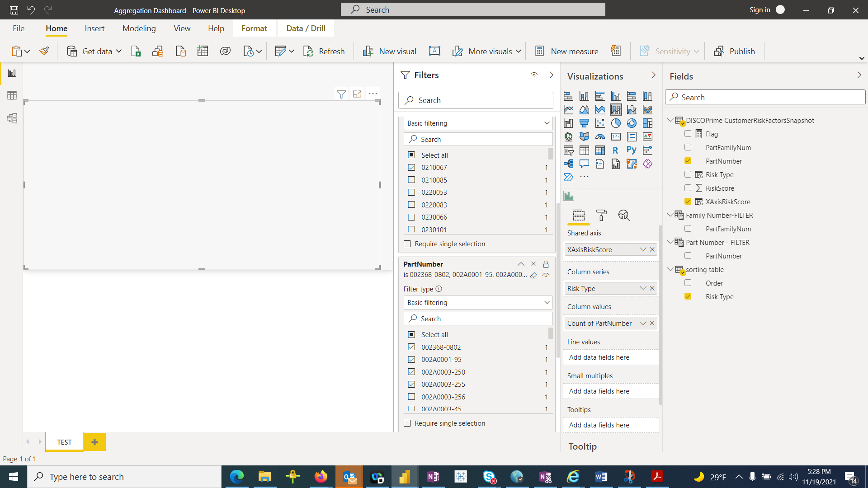Open the Modeling ribbon tab
The image size is (868, 488).
[x=139, y=28]
